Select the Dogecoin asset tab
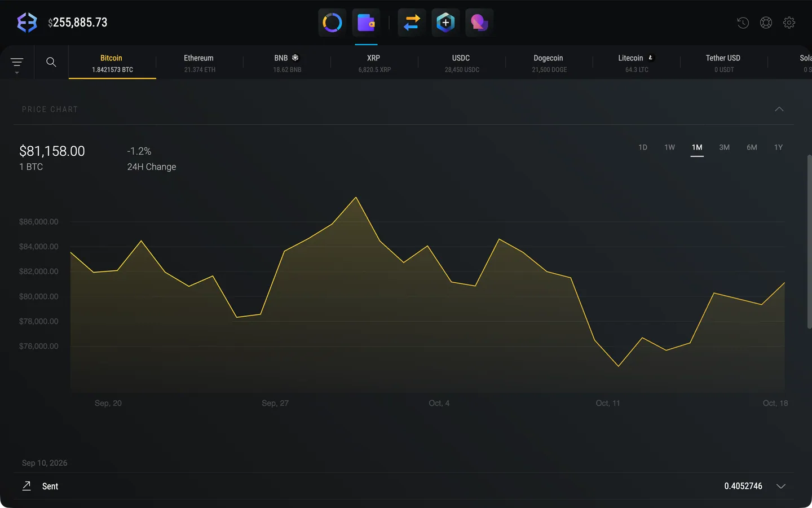Screen dimensions: 812x508 point(549,63)
